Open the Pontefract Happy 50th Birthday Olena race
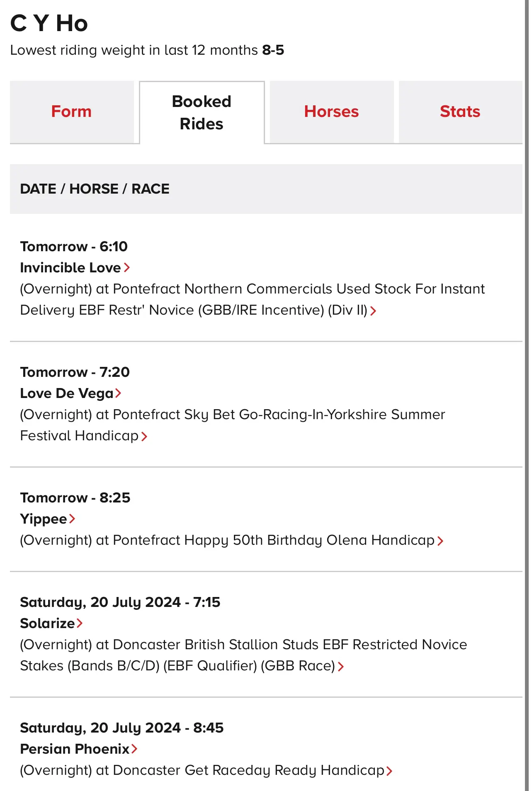This screenshot has width=532, height=791. pos(227,540)
